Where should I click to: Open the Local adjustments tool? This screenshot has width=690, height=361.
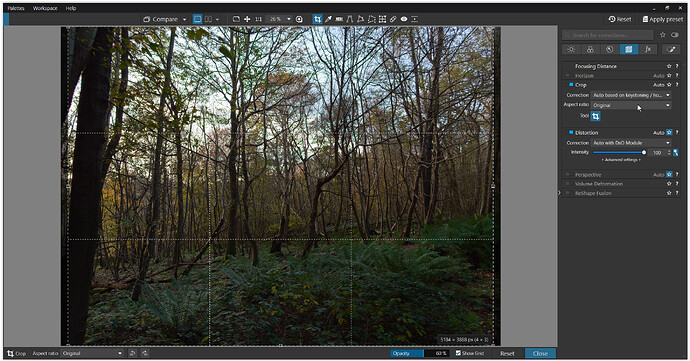pos(415,19)
